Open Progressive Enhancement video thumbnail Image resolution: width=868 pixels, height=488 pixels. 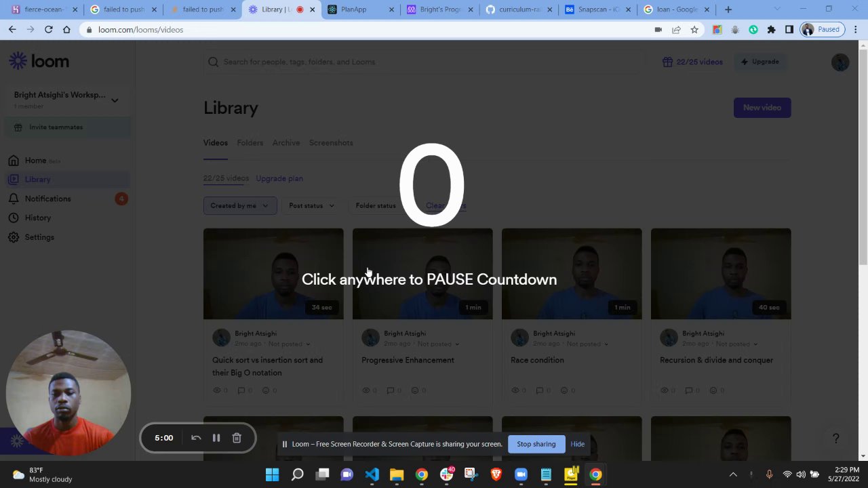point(422,274)
